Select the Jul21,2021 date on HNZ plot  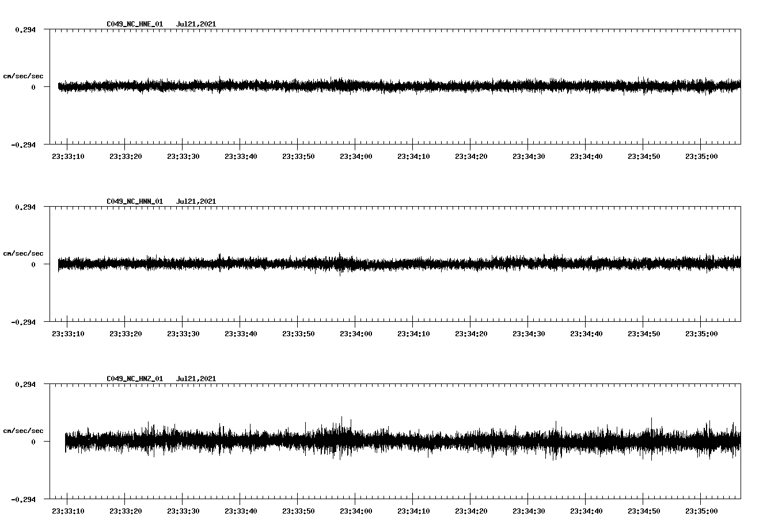point(196,379)
